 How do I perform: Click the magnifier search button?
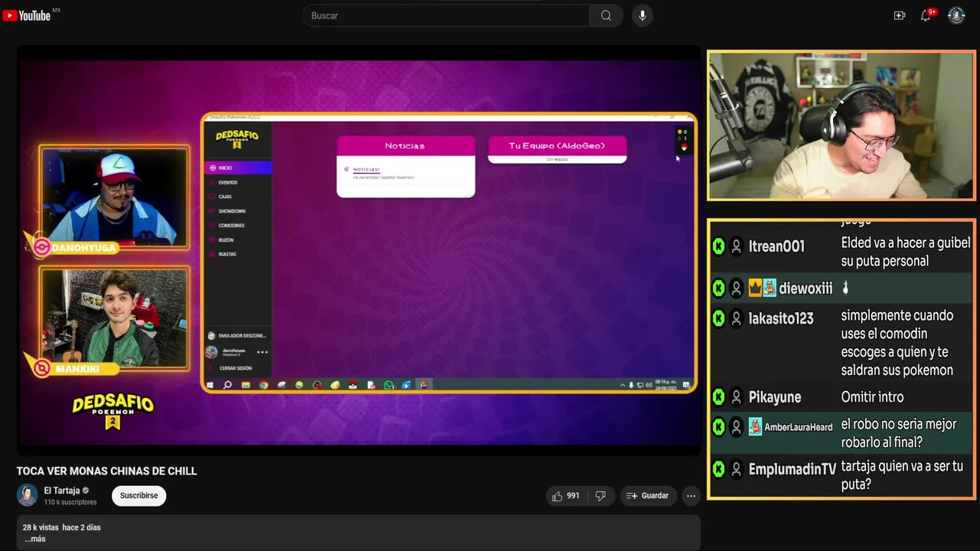(x=606, y=15)
